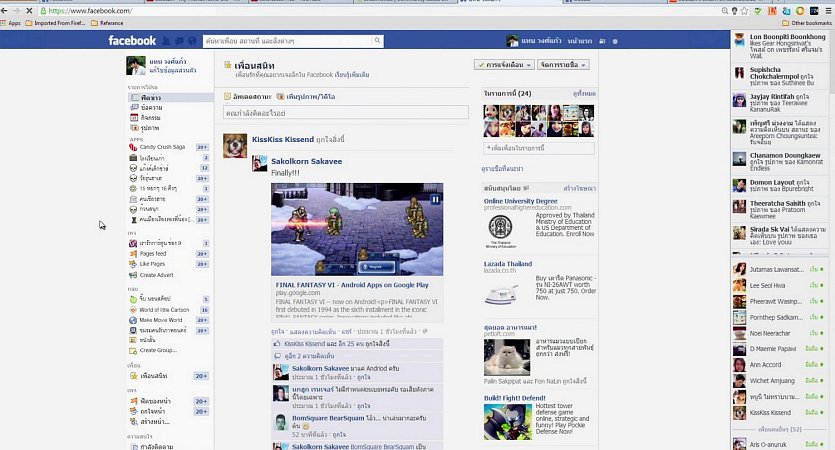Image resolution: width=835 pixels, height=450 pixels.
Task: Pause the Final FantASY game preview
Action: 435,199
